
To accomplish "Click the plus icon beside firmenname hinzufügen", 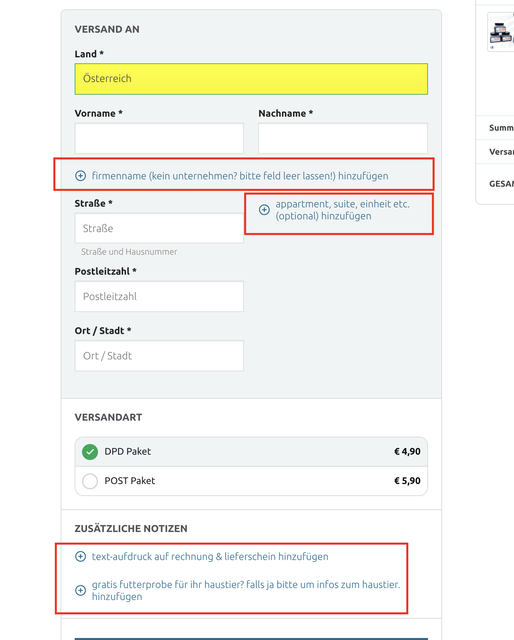I will click(80, 176).
